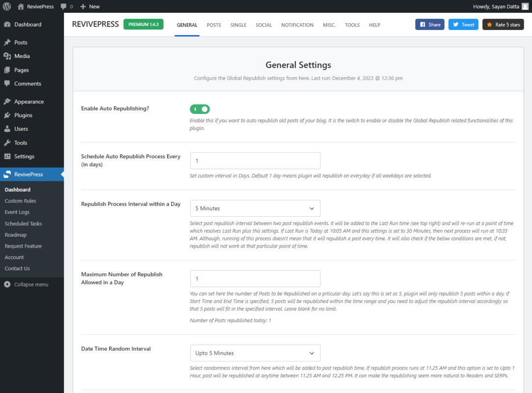Switch to the SOCIAL tab
The height and width of the screenshot is (393, 532).
pos(264,25)
